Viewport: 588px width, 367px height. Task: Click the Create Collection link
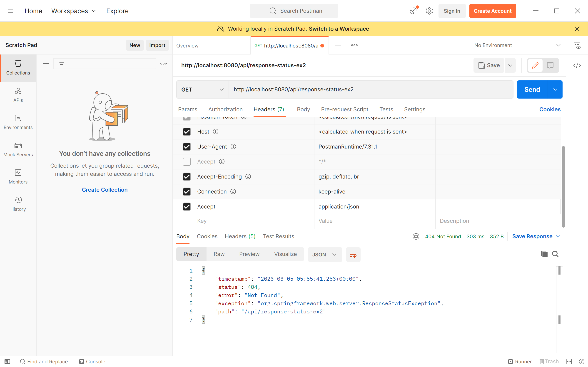[105, 190]
